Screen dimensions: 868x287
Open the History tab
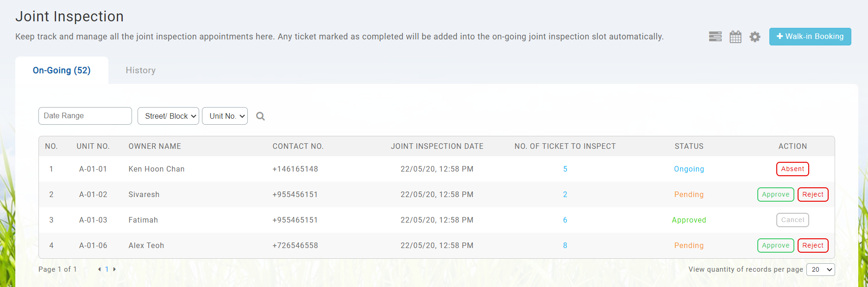click(140, 70)
